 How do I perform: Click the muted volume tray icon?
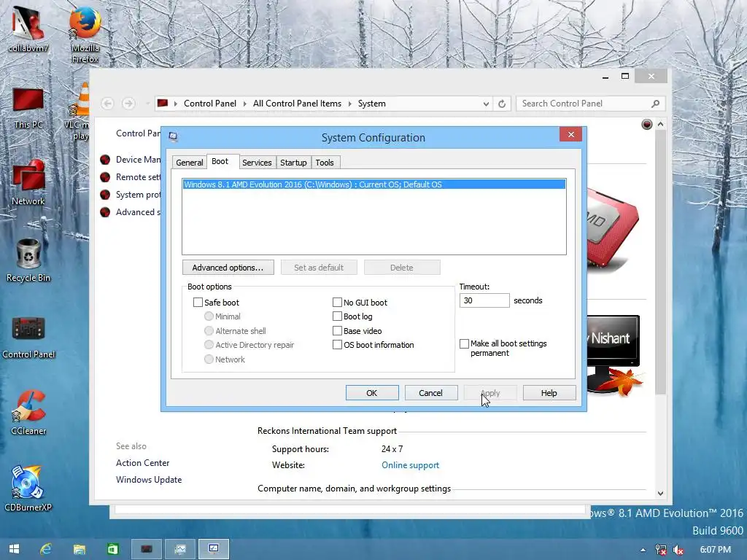click(678, 550)
